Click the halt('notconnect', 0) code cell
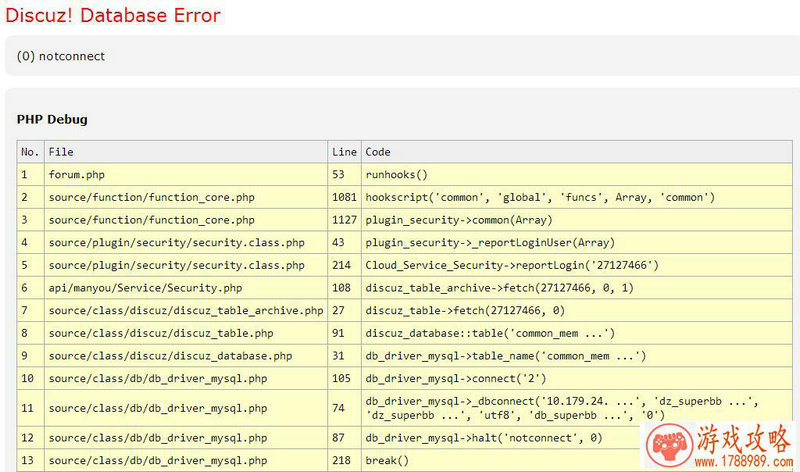The width and height of the screenshot is (800, 472). pos(486,438)
